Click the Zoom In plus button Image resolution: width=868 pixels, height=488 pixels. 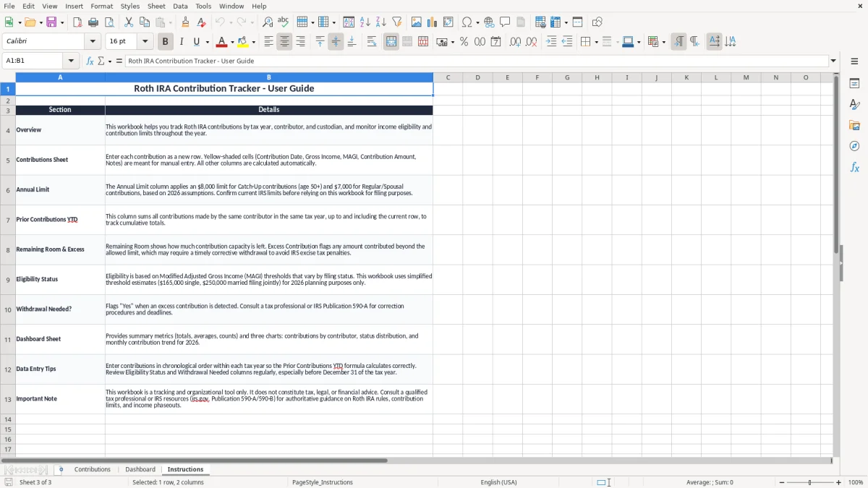point(839,482)
